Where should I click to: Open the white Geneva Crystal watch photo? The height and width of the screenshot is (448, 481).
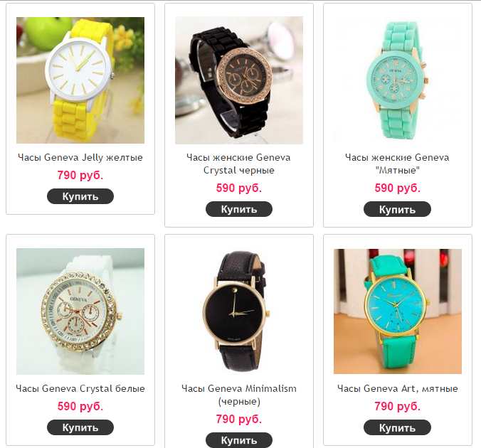(x=80, y=311)
